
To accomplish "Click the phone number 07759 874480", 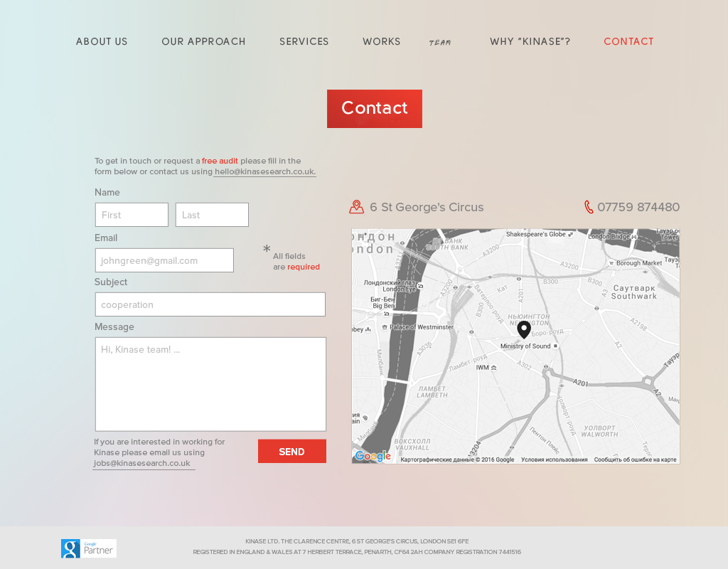I will [638, 207].
